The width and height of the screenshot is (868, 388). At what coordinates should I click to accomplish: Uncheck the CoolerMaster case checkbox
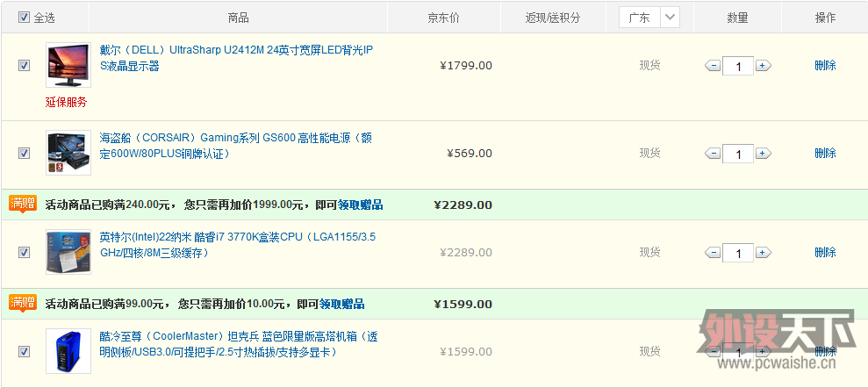tap(24, 351)
